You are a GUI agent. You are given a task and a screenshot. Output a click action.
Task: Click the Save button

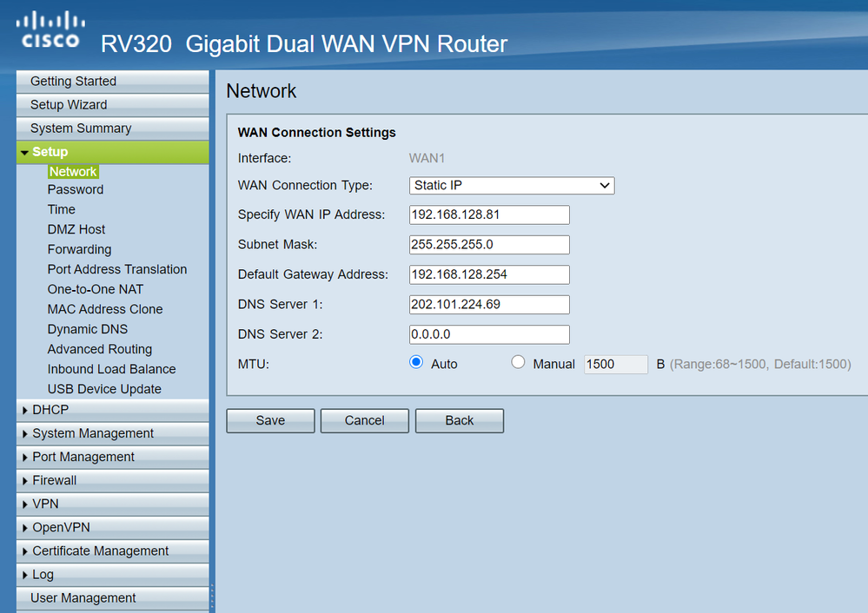tap(271, 421)
